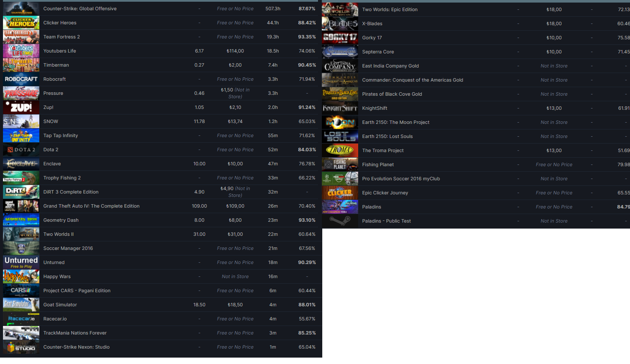
Task: Click the Gorky 17 logo image
Action: [340, 38]
